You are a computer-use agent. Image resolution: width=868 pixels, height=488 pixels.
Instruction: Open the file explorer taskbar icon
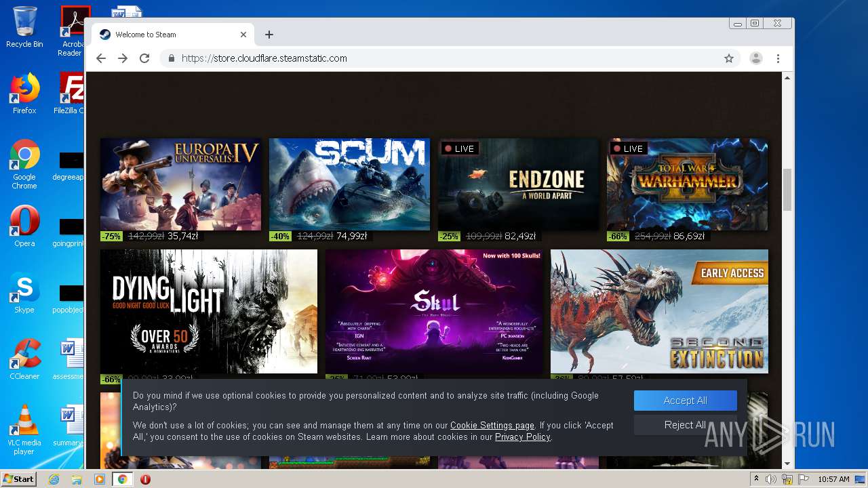pyautogui.click(x=77, y=479)
